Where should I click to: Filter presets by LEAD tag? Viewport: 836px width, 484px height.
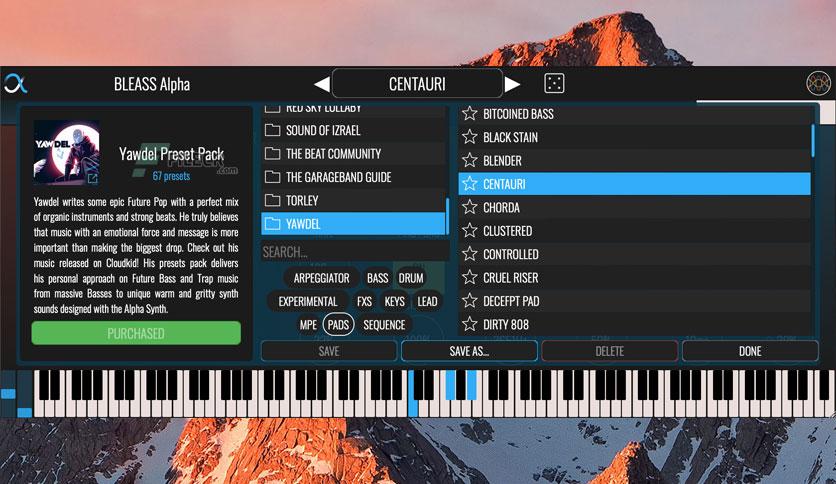coord(427,302)
